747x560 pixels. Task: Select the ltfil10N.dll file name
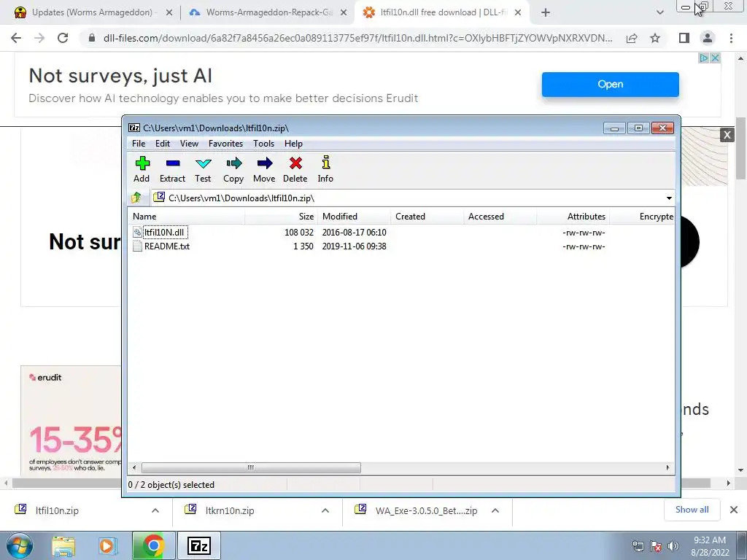(x=164, y=233)
